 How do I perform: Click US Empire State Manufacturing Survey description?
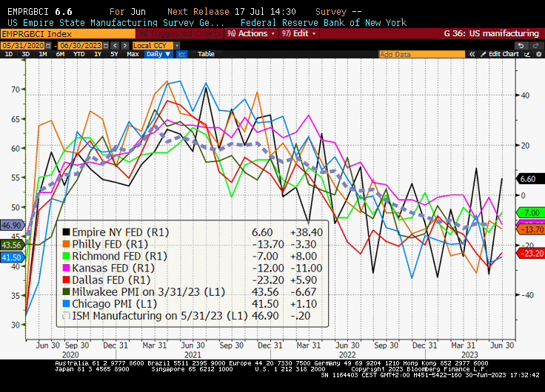pyautogui.click(x=116, y=23)
